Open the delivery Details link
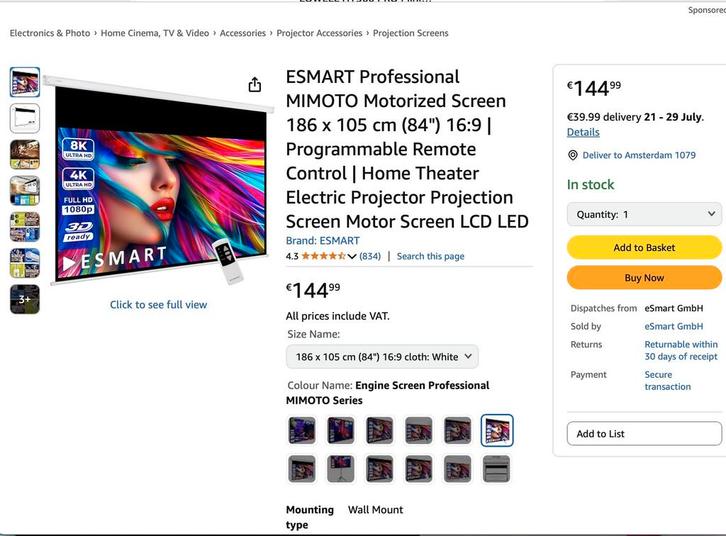This screenshot has width=726, height=536. pyautogui.click(x=583, y=132)
